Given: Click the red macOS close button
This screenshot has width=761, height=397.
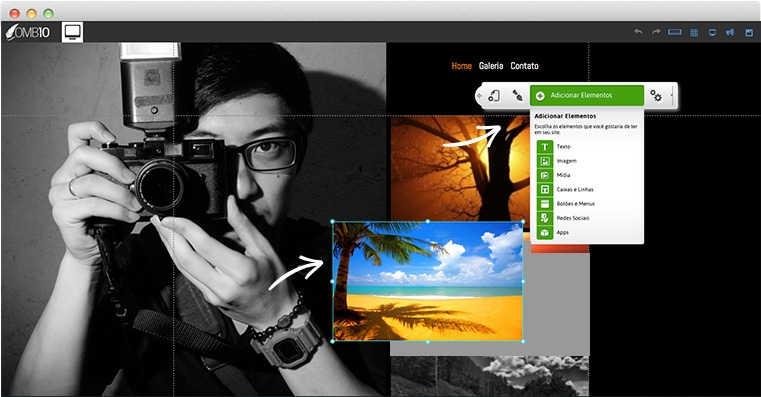Looking at the screenshot, I should (x=15, y=13).
